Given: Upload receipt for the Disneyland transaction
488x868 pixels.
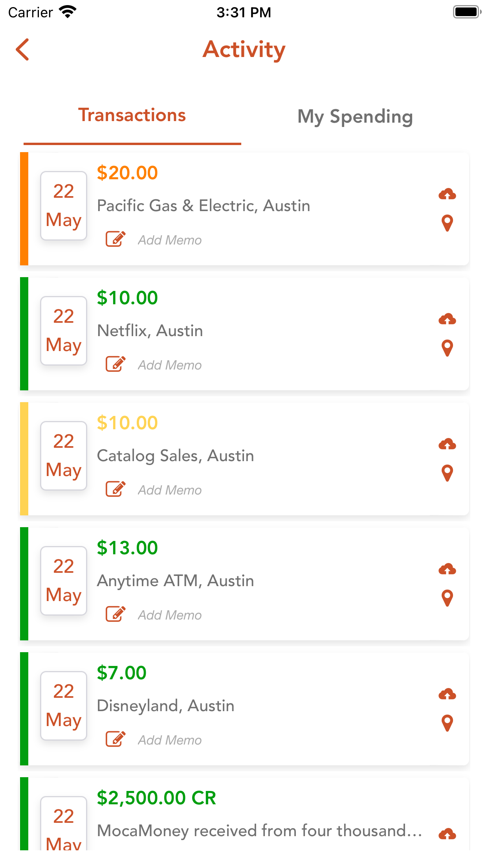Looking at the screenshot, I should [447, 694].
